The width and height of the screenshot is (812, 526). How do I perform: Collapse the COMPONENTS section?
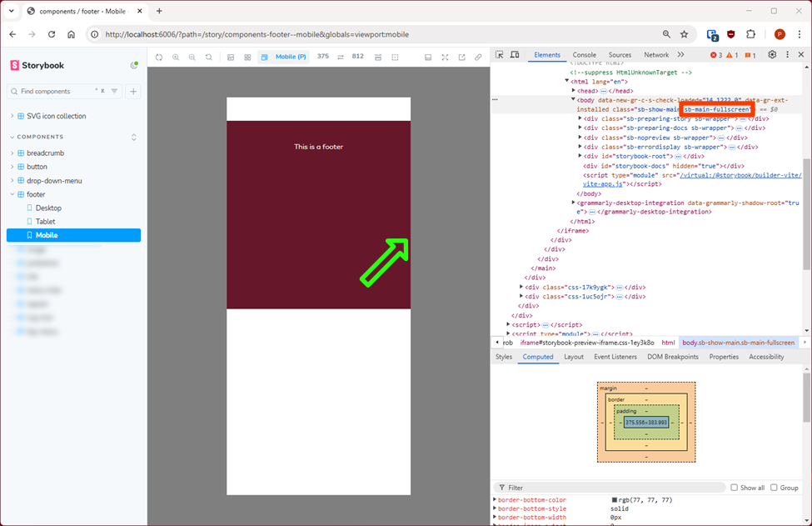(x=40, y=137)
